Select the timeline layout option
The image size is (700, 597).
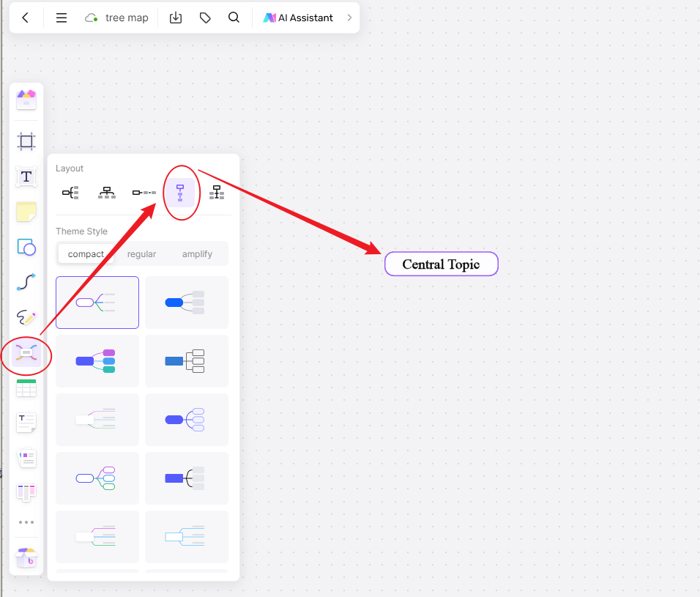click(144, 192)
